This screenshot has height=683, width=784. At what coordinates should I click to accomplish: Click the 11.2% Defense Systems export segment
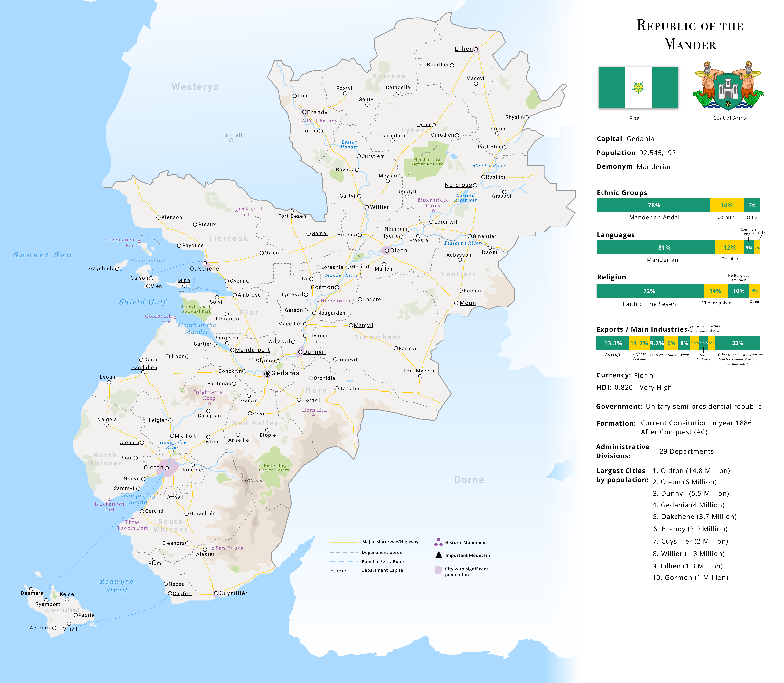point(639,343)
